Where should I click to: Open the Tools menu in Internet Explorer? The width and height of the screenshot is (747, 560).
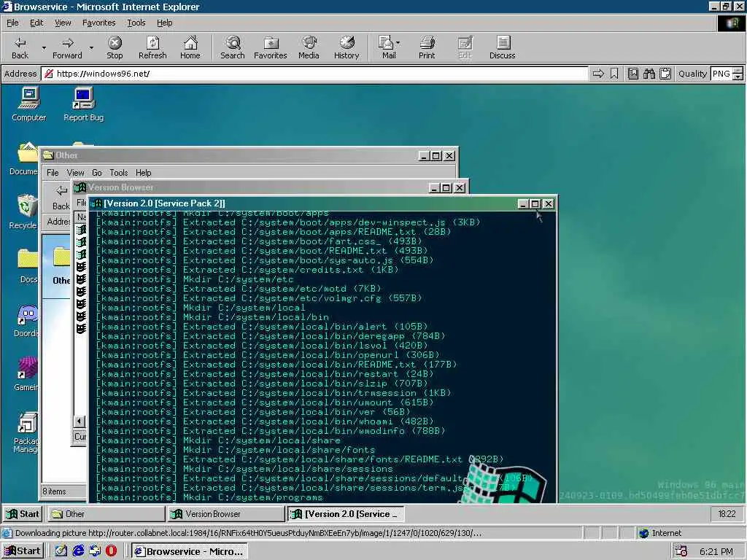coord(136,23)
